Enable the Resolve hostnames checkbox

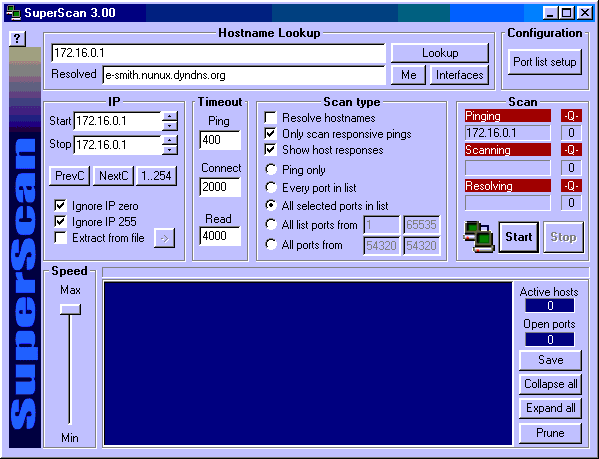[x=270, y=118]
